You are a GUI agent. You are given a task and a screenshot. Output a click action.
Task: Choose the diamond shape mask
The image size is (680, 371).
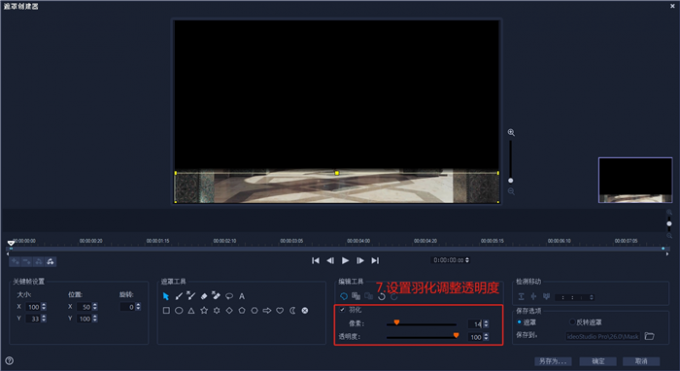coord(229,311)
